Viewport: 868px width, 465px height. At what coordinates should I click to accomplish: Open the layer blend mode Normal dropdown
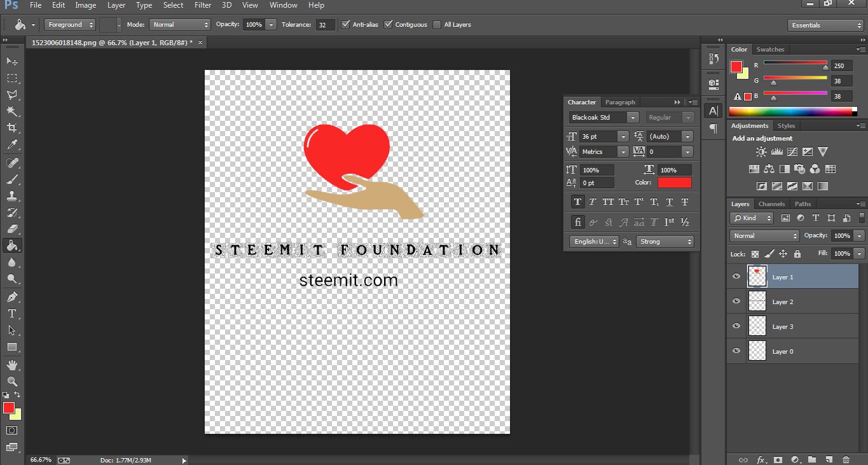(x=765, y=236)
